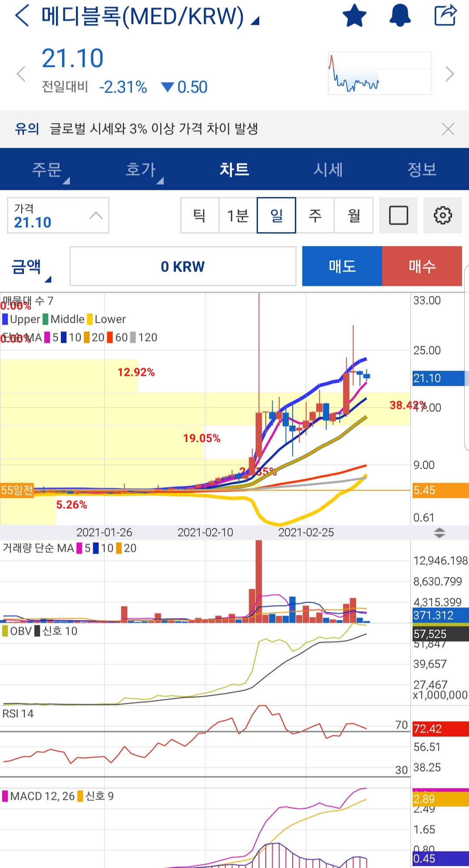
Task: Tap the MACD 12, 26 legend
Action: pos(39,796)
